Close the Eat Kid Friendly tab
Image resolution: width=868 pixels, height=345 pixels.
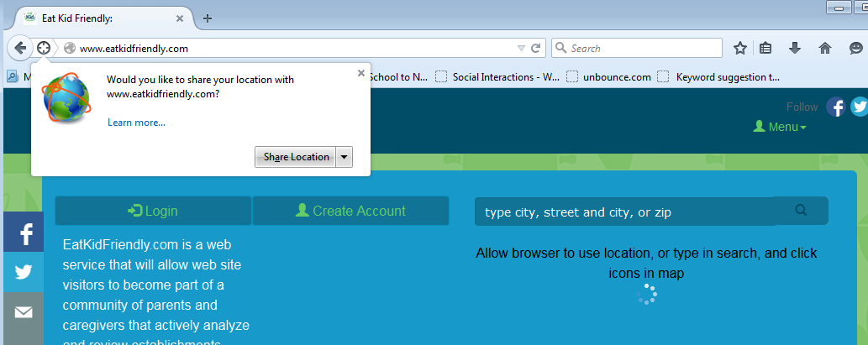tap(179, 18)
